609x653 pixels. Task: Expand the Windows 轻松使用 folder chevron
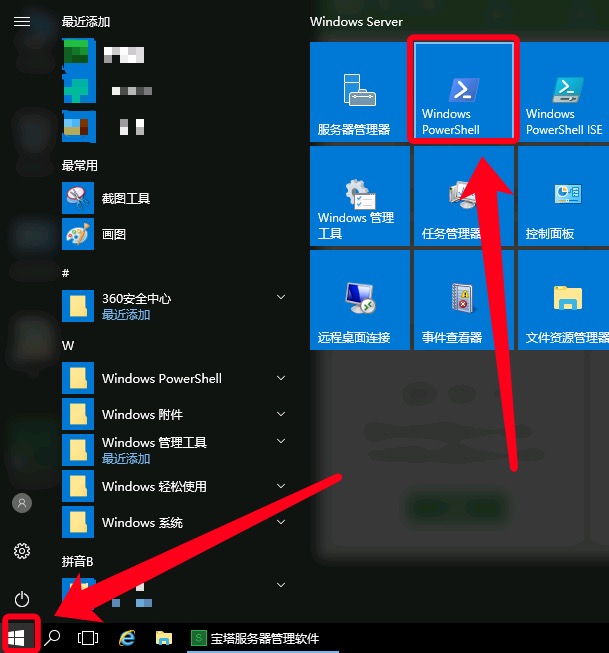click(x=281, y=486)
